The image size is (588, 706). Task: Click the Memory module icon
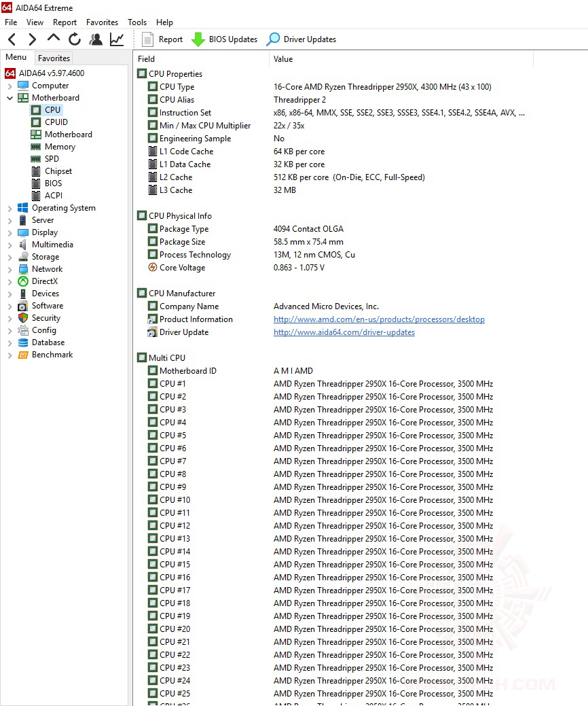click(36, 147)
